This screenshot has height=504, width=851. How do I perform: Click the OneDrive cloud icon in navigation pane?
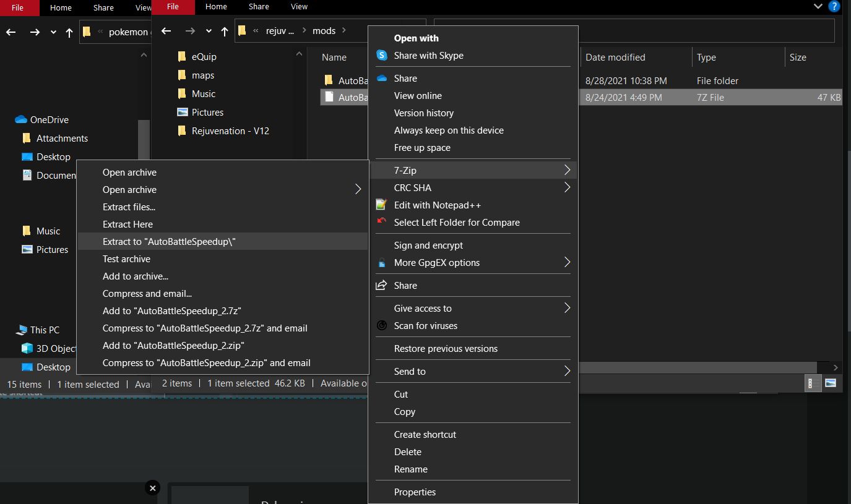[21, 119]
